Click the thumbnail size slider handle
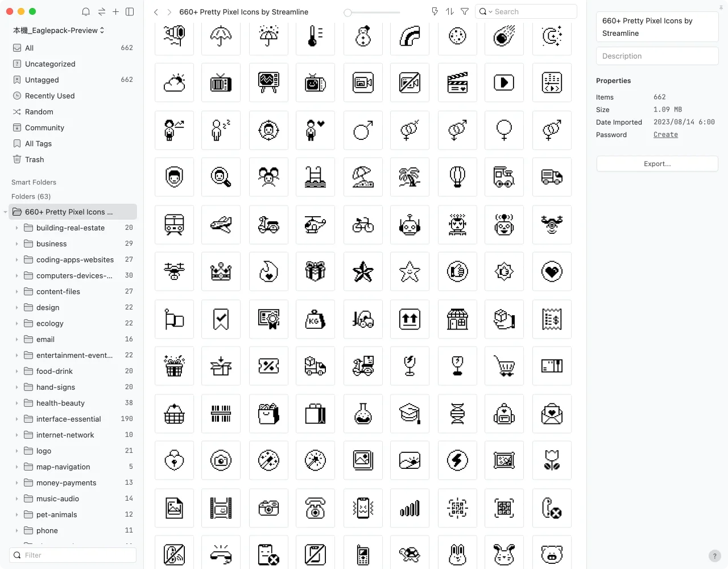728x569 pixels. (x=348, y=12)
